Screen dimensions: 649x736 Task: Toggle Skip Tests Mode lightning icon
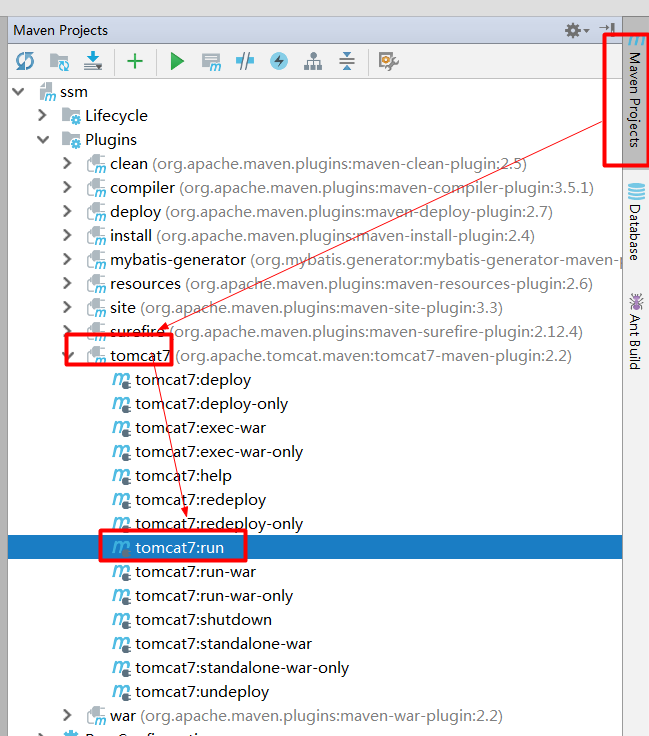point(279,61)
